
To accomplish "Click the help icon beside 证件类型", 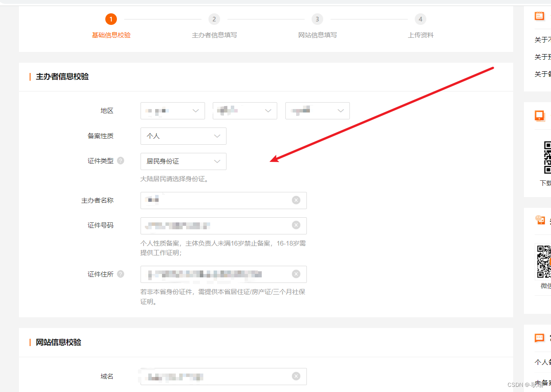I will (120, 161).
